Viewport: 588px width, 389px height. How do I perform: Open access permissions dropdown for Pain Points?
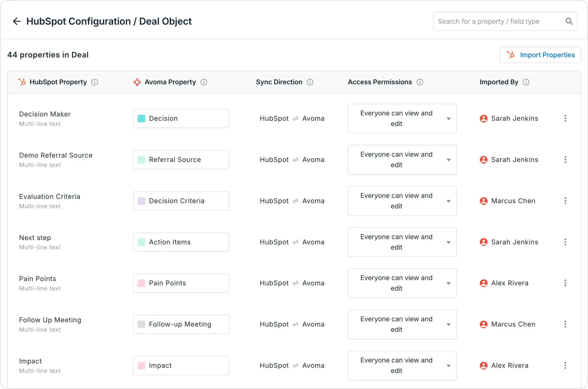[x=402, y=283]
